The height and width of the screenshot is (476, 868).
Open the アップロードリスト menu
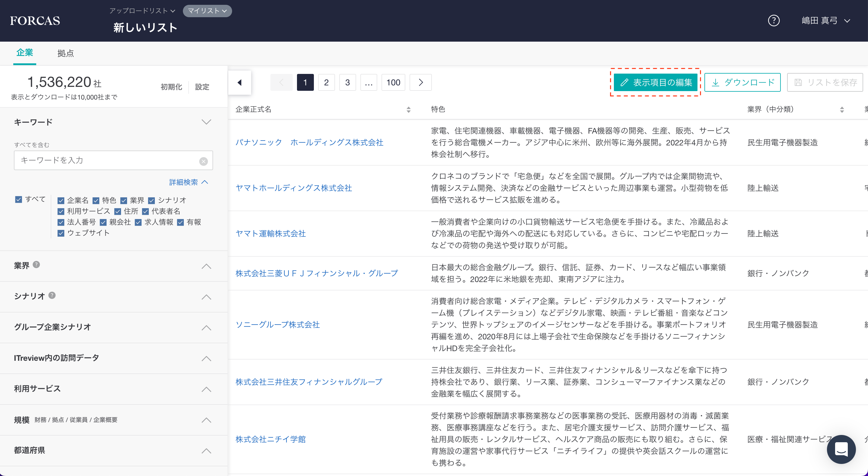click(142, 11)
